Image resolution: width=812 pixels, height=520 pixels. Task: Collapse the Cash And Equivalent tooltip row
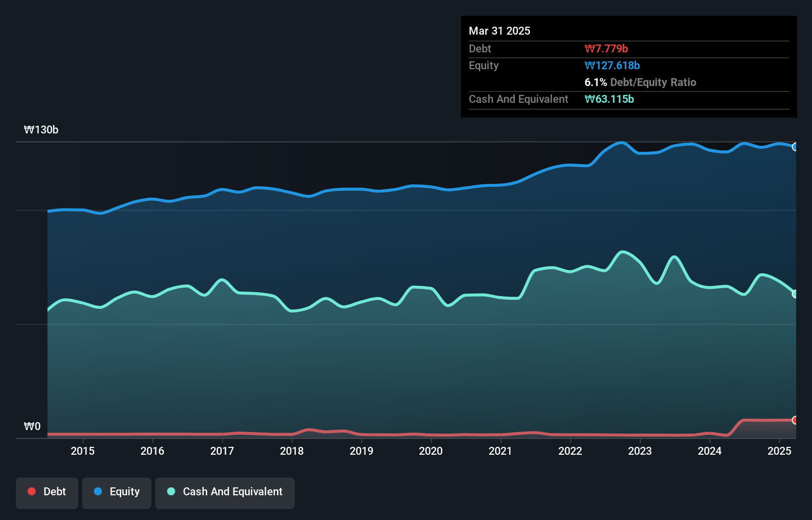point(518,99)
